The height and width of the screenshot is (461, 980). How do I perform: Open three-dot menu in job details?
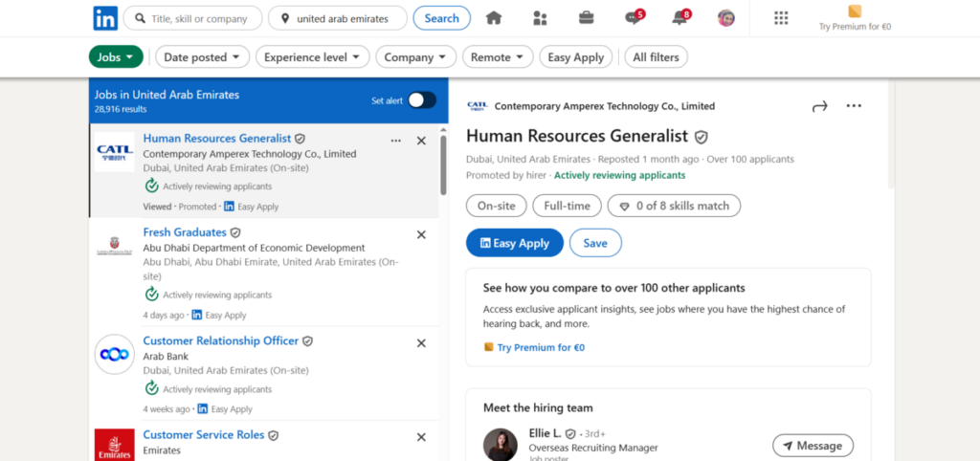coord(854,106)
